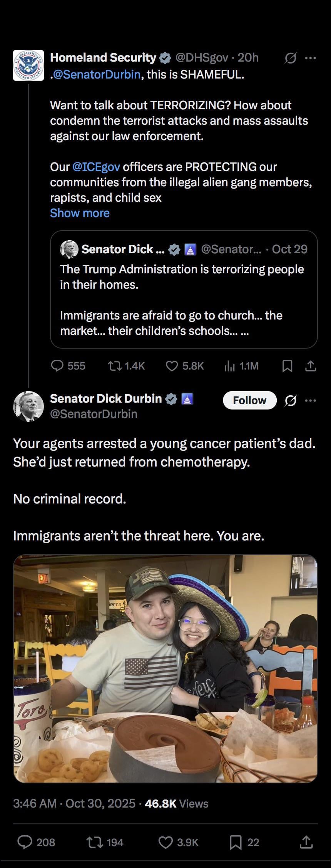Open Homeland Security profile avatar
The height and width of the screenshot is (868, 331).
pos(28,65)
